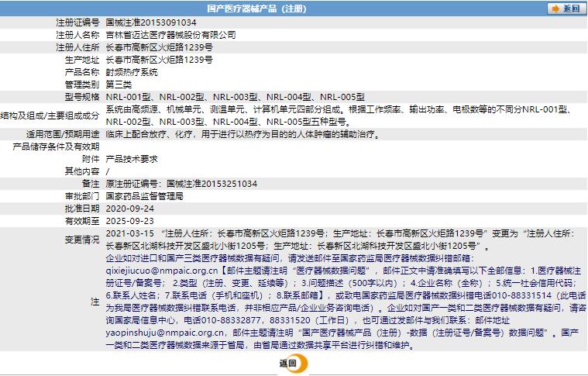
Task: Click the 变更情况 row label
Action: tap(81, 238)
